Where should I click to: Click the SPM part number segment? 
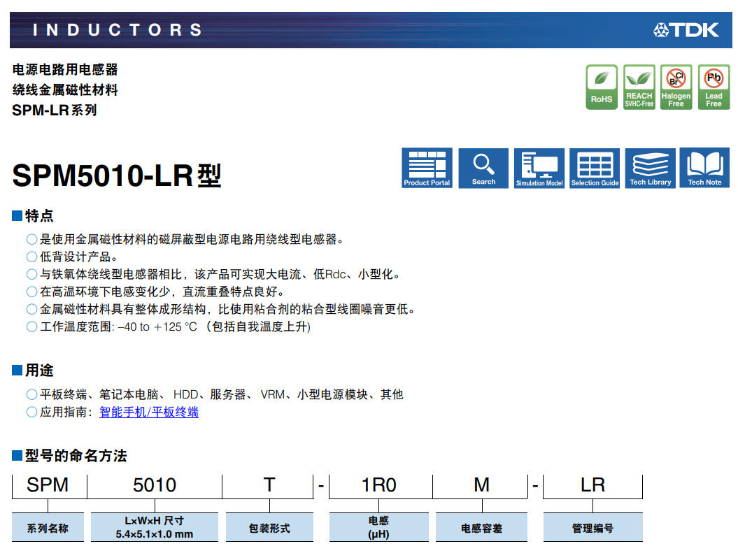[x=48, y=485]
